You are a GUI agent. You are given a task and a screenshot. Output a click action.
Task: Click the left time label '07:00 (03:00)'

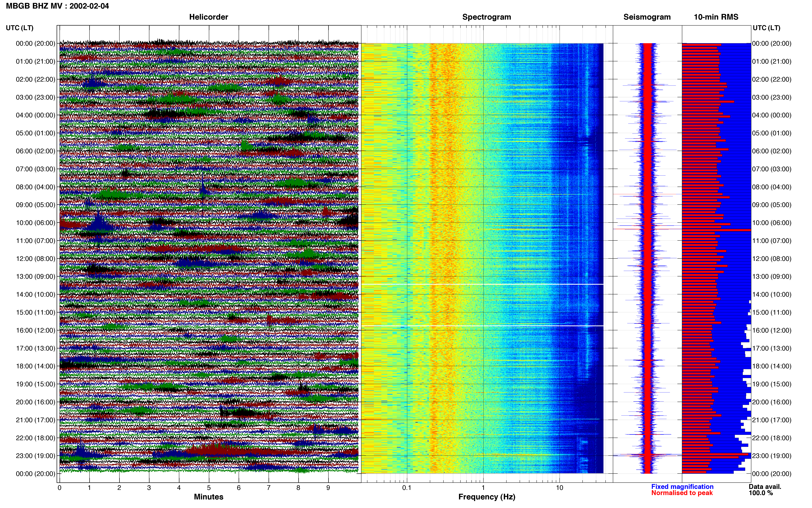[x=36, y=169]
